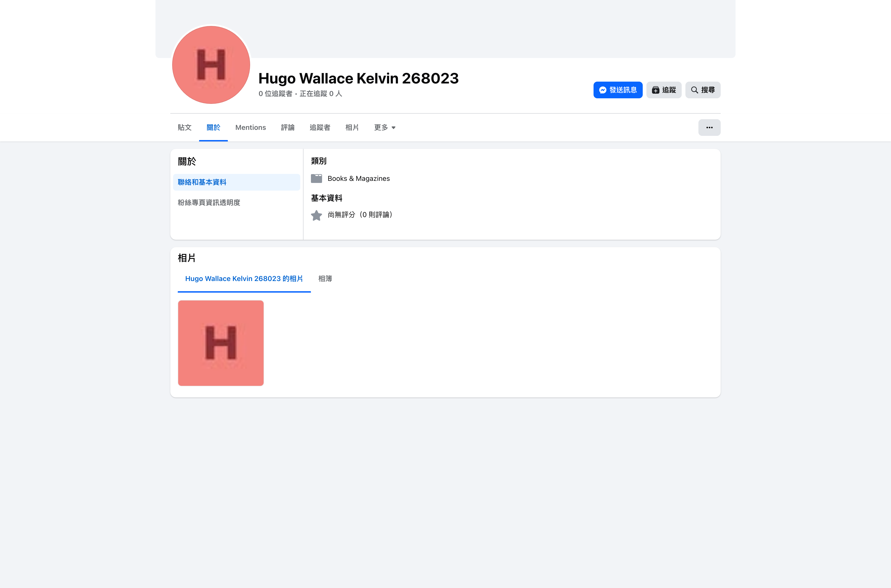The image size is (891, 588).
Task: Open the square H photo thumbnail
Action: point(221,343)
